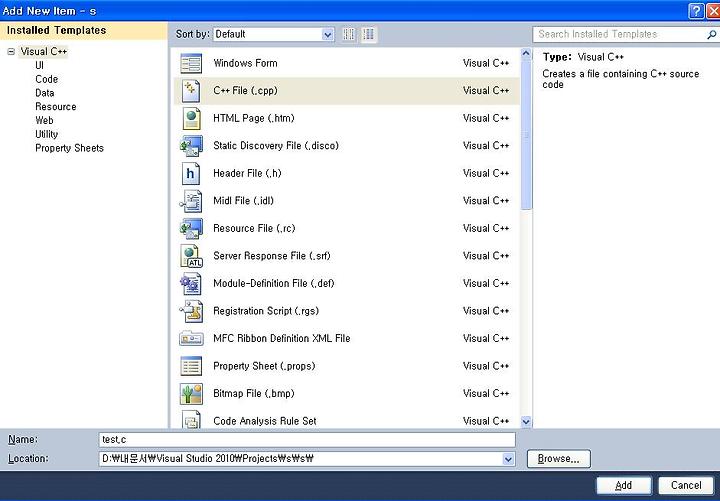The height and width of the screenshot is (501, 720).
Task: Select the HTML Page (.htm) icon
Action: (191, 118)
